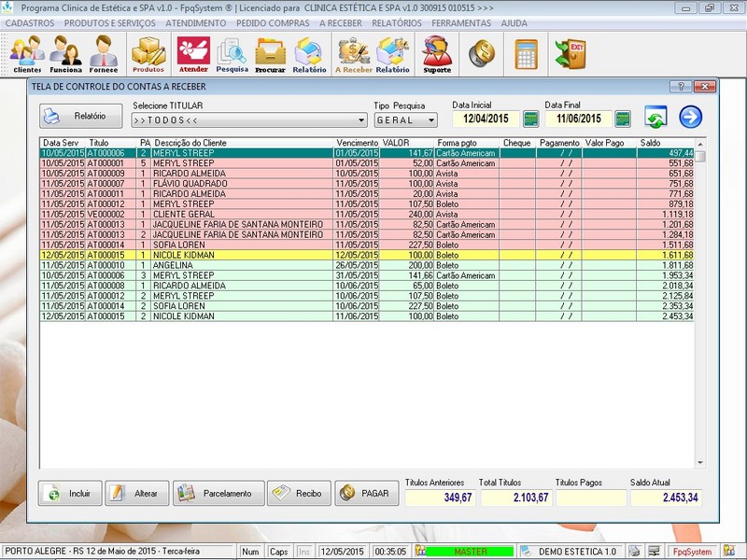The image size is (747, 560).
Task: Click the Saldo column header
Action: point(665,143)
